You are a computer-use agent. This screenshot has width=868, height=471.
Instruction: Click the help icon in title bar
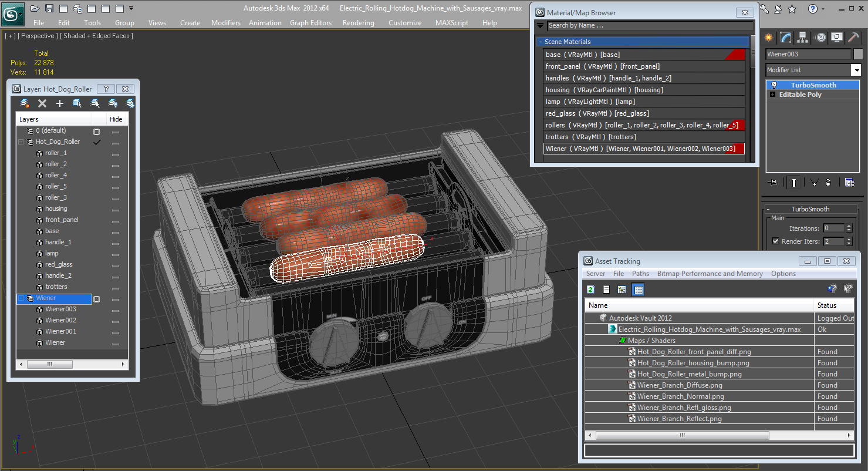[x=813, y=9]
